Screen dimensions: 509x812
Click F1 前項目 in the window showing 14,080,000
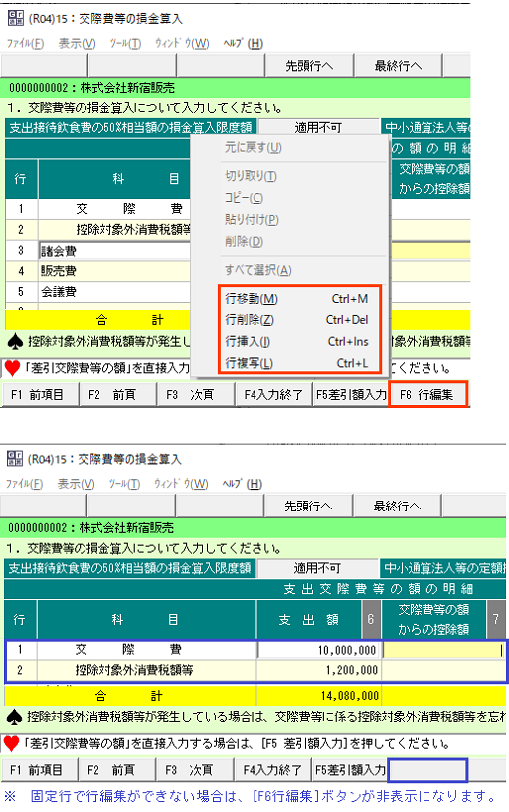40,770
